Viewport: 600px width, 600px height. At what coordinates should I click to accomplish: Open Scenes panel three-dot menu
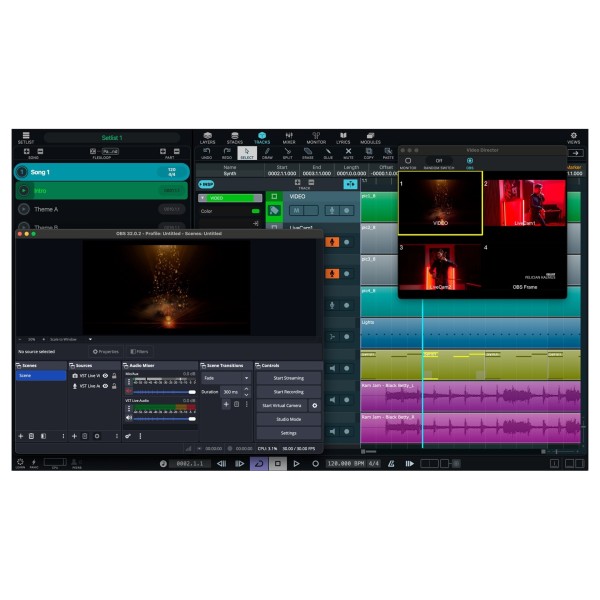click(63, 436)
